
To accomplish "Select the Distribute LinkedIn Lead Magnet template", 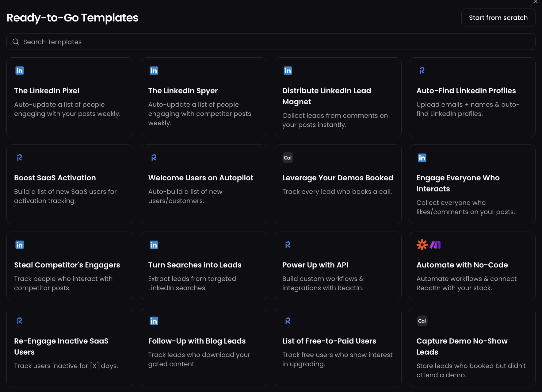I will point(338,97).
